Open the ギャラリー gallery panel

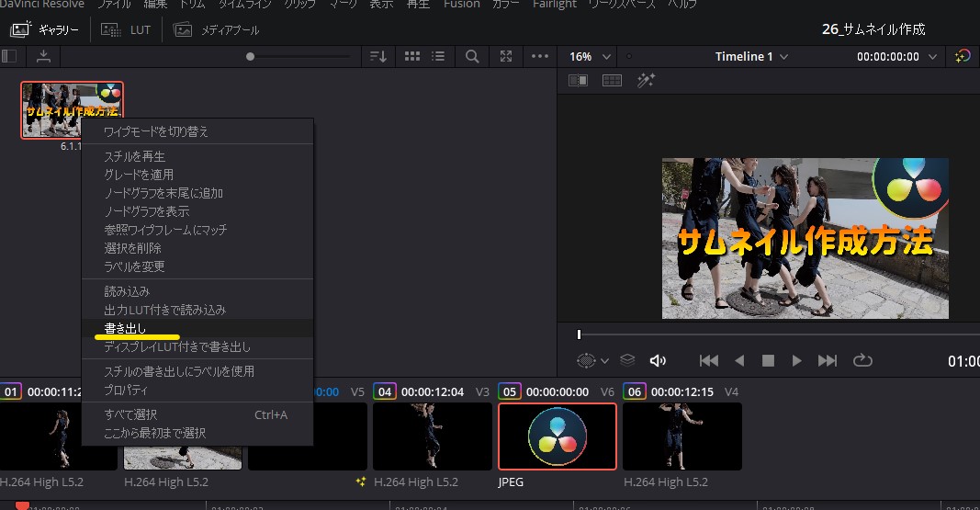tap(44, 29)
